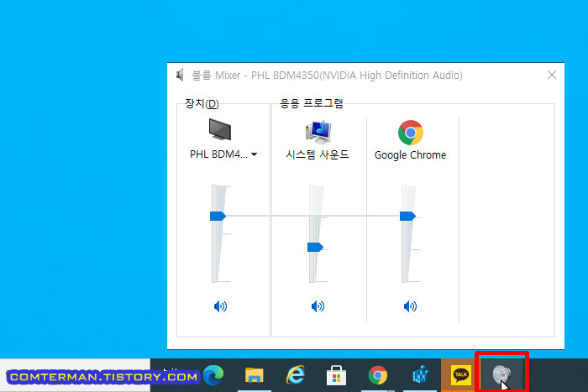This screenshot has height=392, width=588.
Task: Click the 시스템 사운드 volume slider handle
Action: (315, 247)
